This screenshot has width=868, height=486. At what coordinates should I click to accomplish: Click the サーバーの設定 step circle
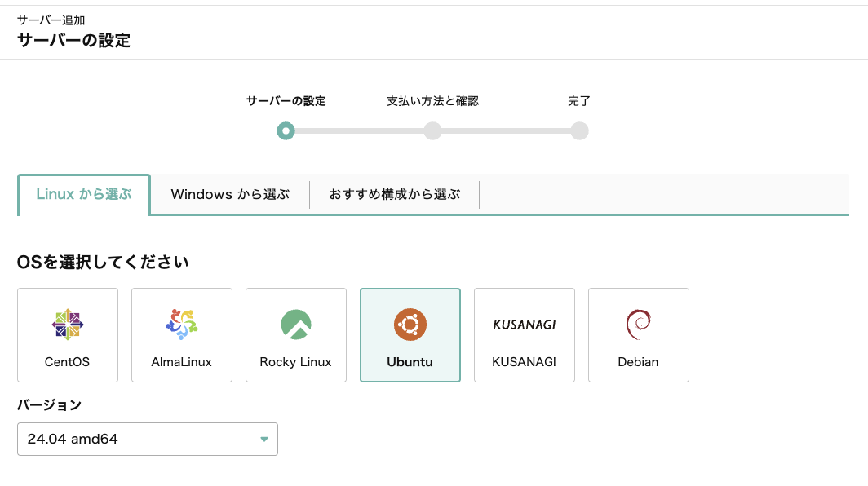pos(286,131)
